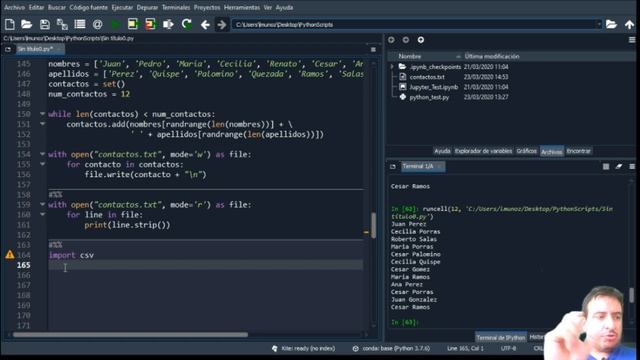Collapse for loop fold arrow line 155
This screenshot has width=640, height=360.
click(x=42, y=164)
